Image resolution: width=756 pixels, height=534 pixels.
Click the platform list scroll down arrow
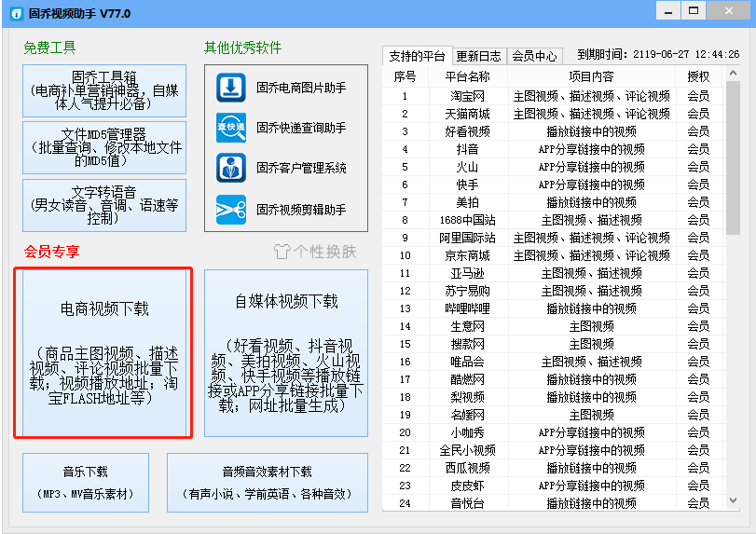[x=733, y=500]
